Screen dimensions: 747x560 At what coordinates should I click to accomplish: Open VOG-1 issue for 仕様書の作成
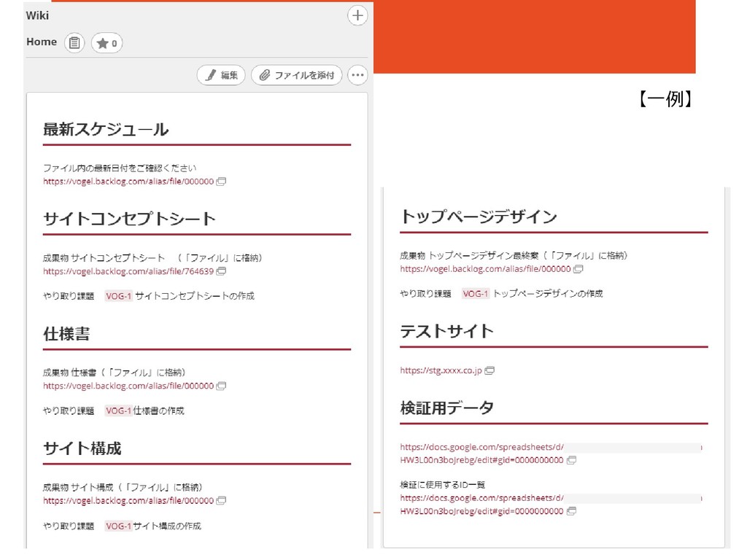pos(118,411)
